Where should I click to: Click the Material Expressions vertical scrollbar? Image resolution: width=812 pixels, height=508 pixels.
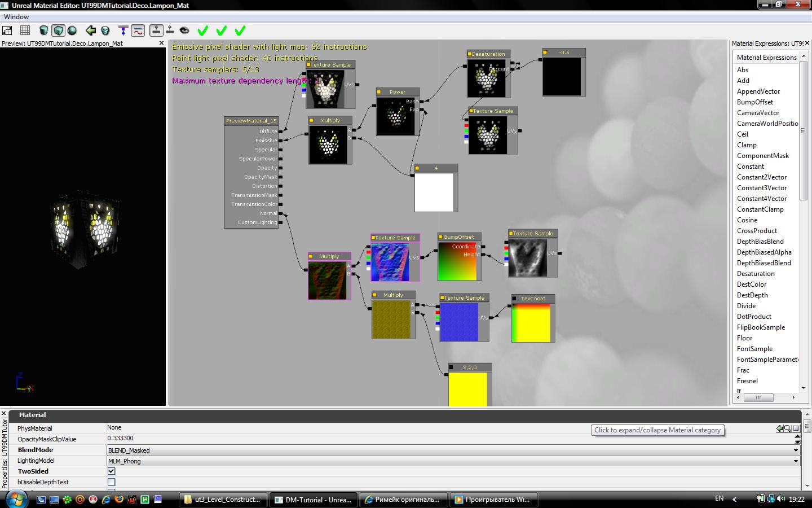click(x=804, y=222)
